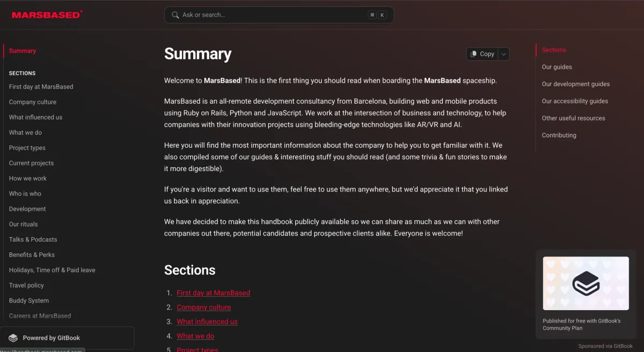This screenshot has height=352, width=644.
Task: Open First day at MarsBased in sidebar
Action: (41, 87)
